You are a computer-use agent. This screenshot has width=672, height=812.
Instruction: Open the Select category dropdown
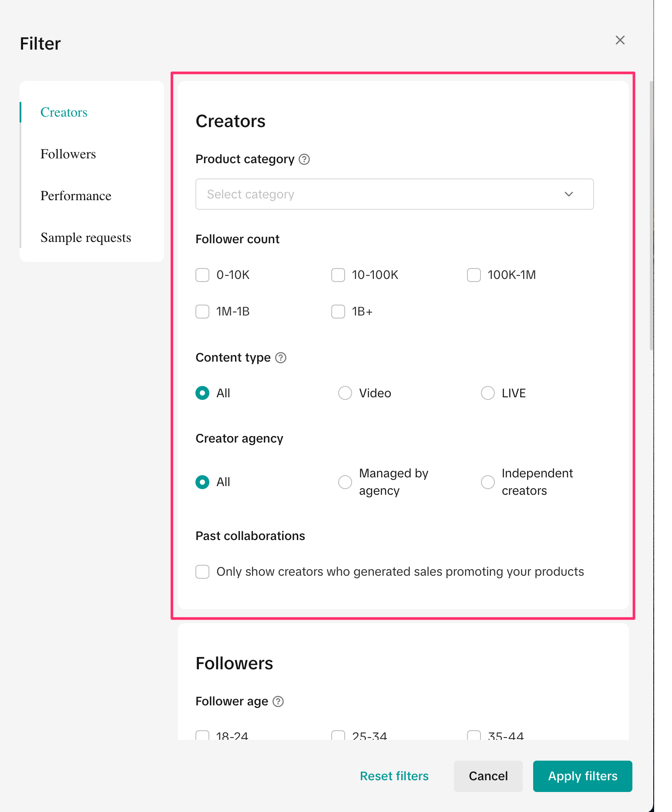pos(383,194)
